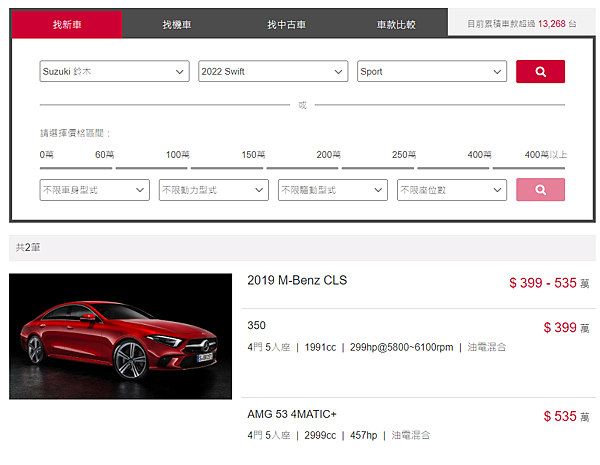Select the 200萬–250萬 price segment

pos(378,168)
